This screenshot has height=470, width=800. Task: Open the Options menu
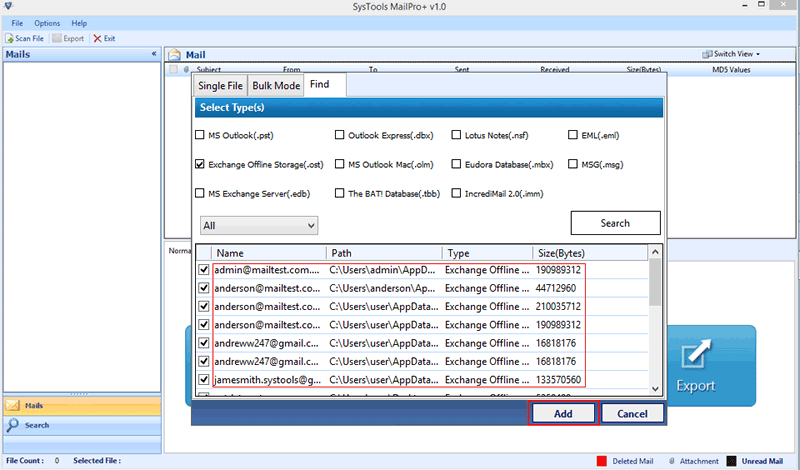47,23
